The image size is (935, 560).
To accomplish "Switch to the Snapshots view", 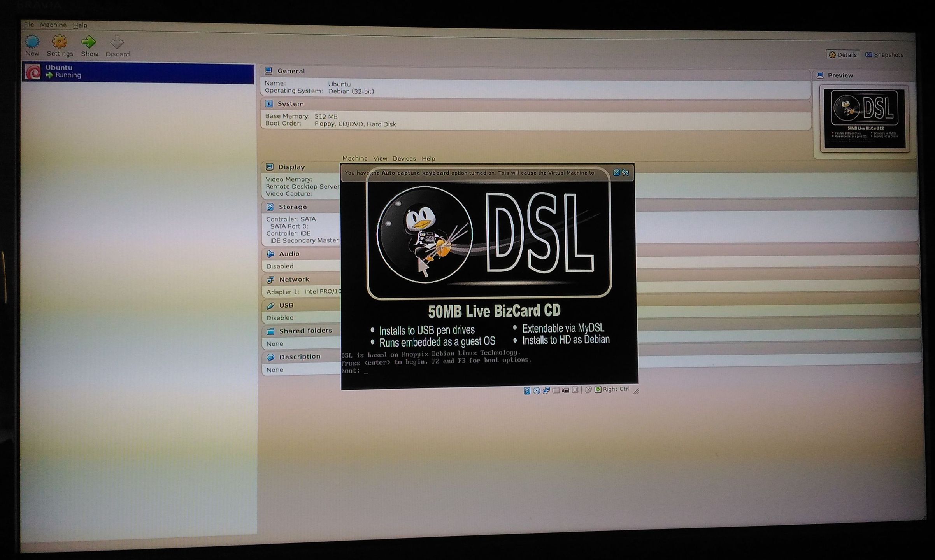I will click(x=884, y=55).
